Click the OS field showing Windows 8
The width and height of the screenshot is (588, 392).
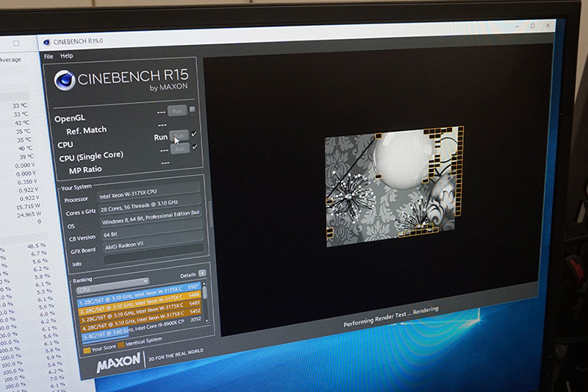point(151,218)
